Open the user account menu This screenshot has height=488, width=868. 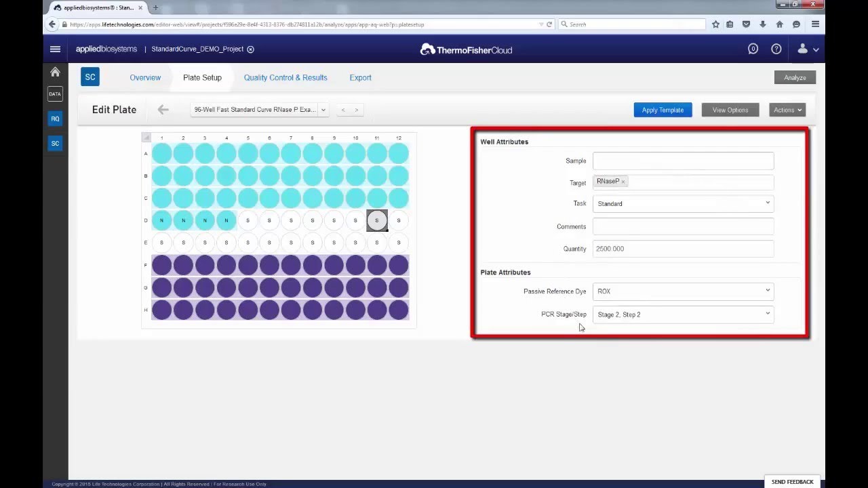tap(808, 49)
